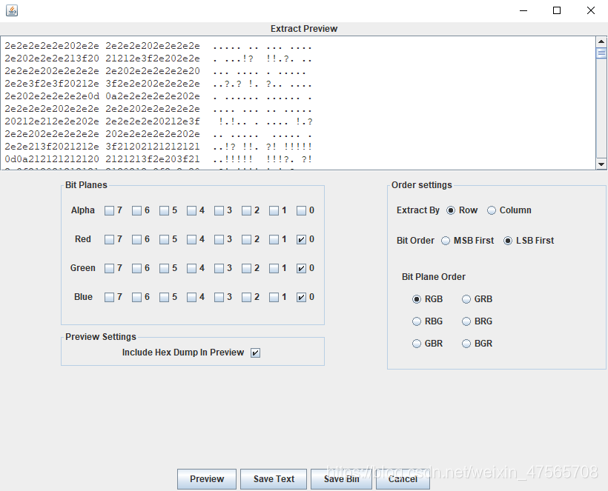Check Blue bit plane 2

click(246, 297)
